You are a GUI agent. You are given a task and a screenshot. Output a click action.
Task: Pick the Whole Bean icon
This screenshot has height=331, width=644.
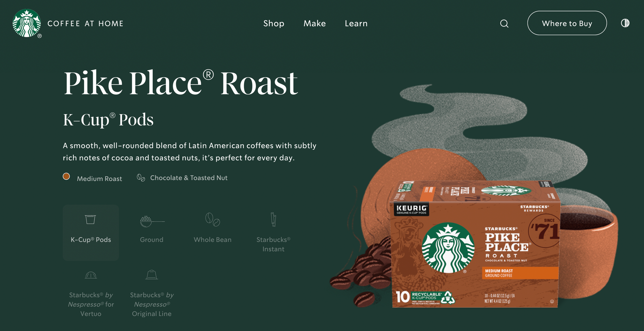click(x=213, y=219)
